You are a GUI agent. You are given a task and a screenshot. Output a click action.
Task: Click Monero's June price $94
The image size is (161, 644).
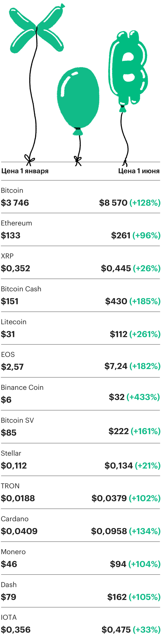pos(118,564)
